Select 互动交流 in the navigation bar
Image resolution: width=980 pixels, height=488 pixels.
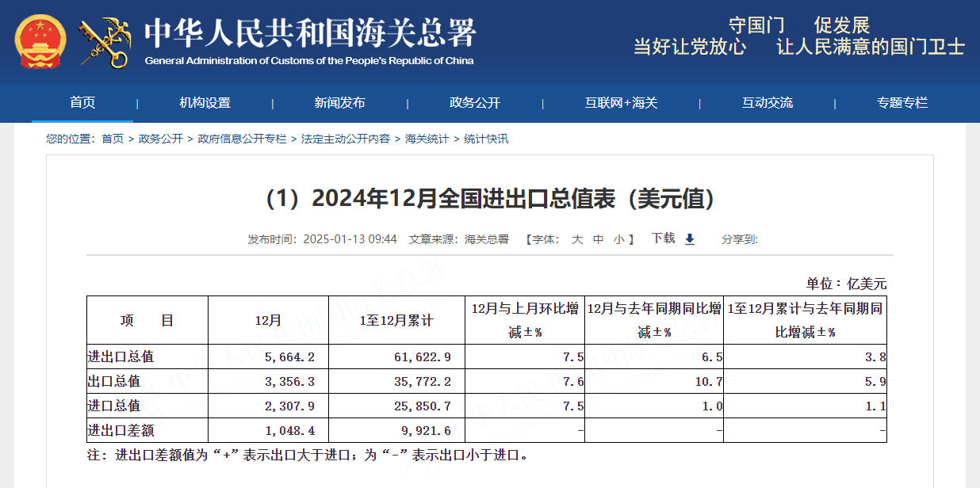[767, 103]
